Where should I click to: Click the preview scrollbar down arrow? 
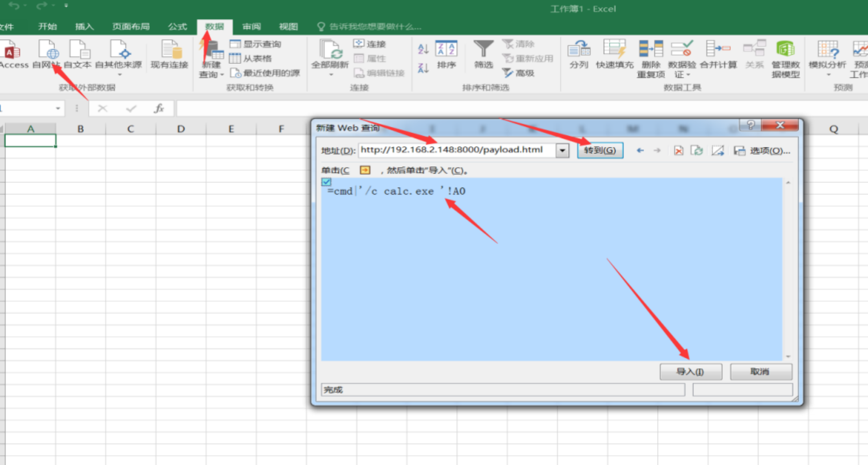(x=788, y=356)
